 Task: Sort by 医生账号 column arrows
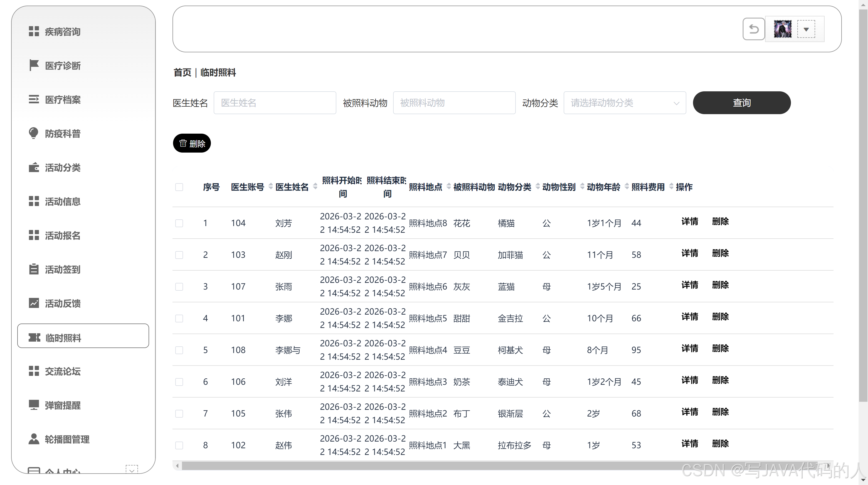[x=271, y=187]
